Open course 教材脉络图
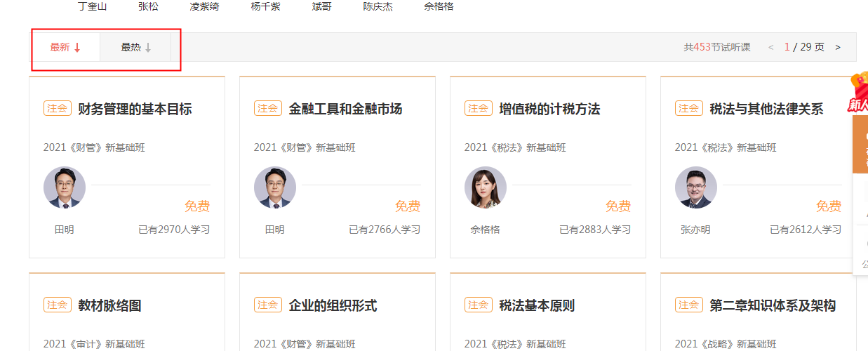868x351 pixels. (109, 305)
